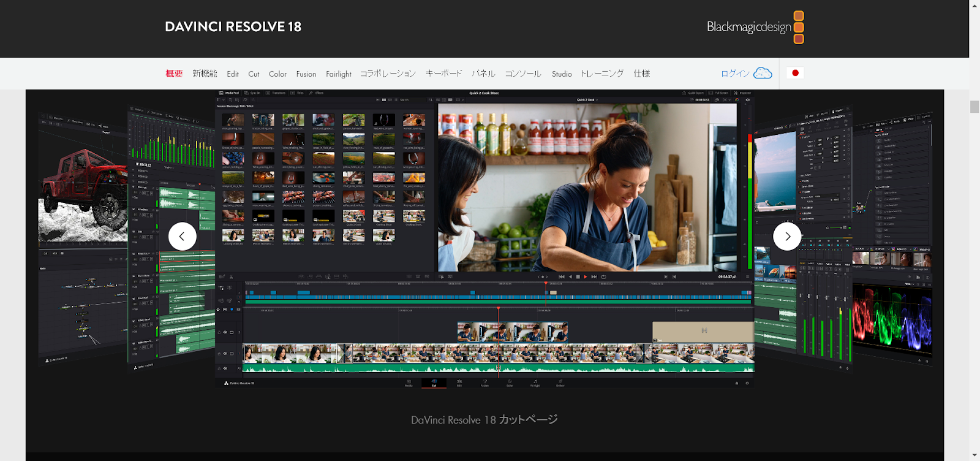Click the Sync Bin button in Resolve

click(x=252, y=93)
